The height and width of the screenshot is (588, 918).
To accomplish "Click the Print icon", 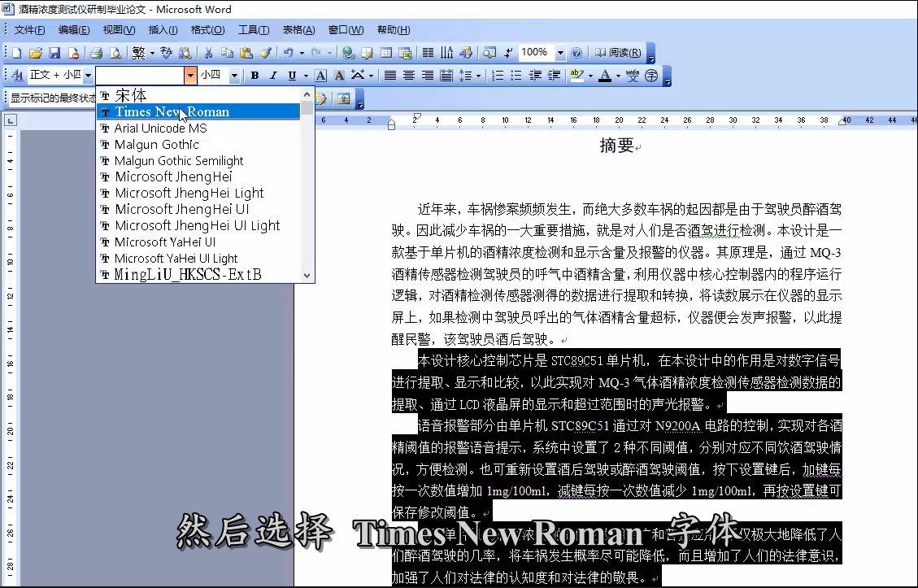I will click(96, 54).
